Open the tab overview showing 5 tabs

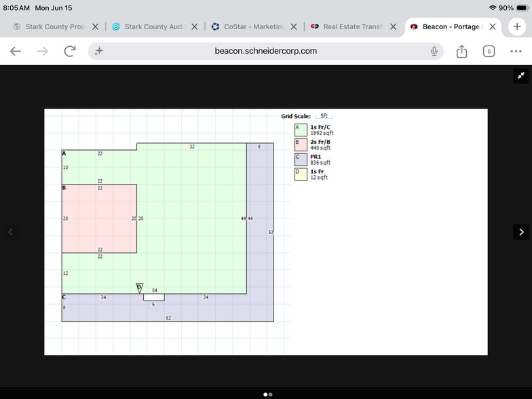click(489, 52)
